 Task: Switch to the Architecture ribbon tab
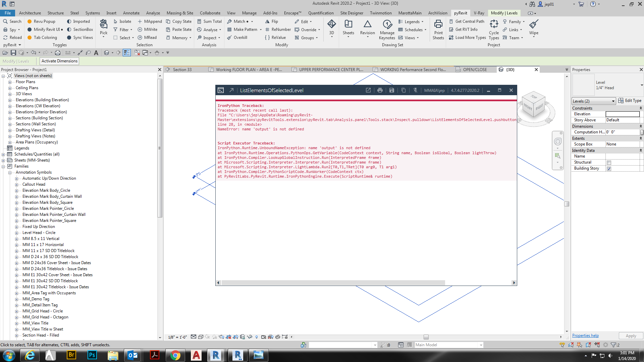pos(30,13)
